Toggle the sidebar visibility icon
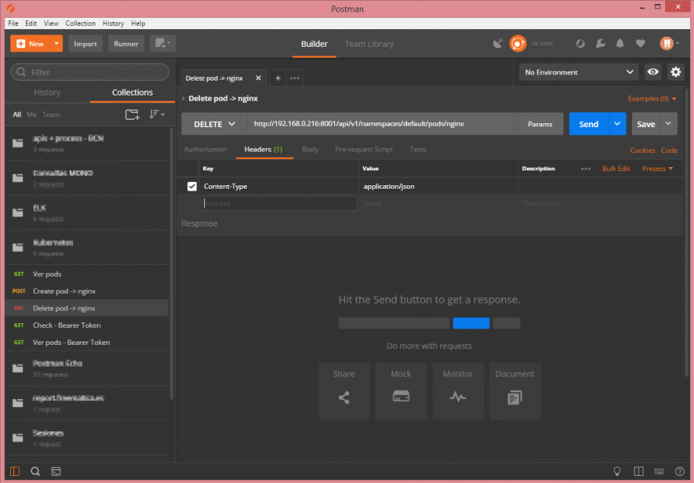This screenshot has height=483, width=694. (x=15, y=471)
